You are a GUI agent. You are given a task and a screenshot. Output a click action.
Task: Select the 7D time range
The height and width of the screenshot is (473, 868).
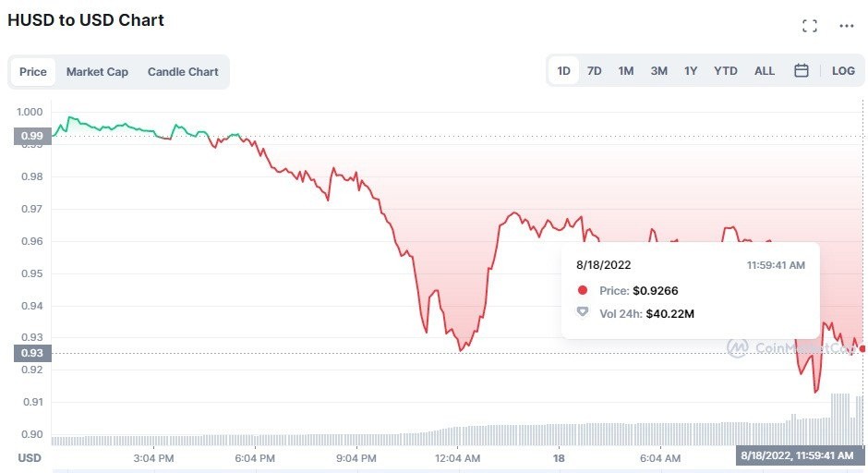tap(594, 71)
